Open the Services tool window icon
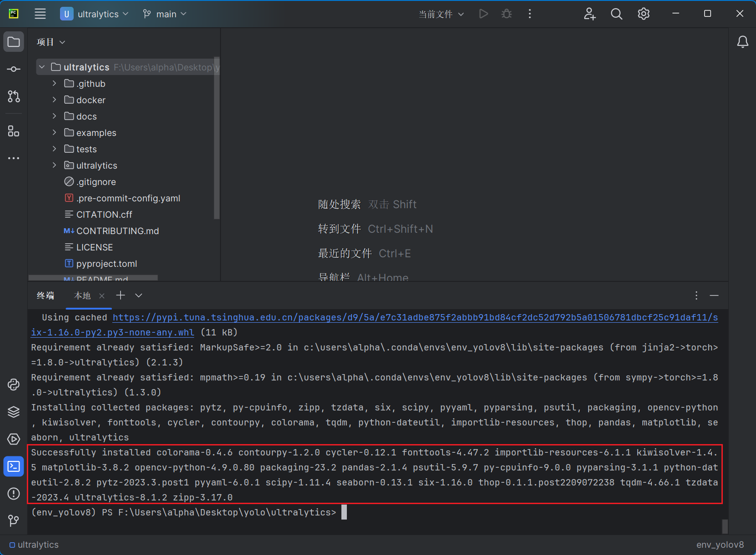 click(14, 439)
